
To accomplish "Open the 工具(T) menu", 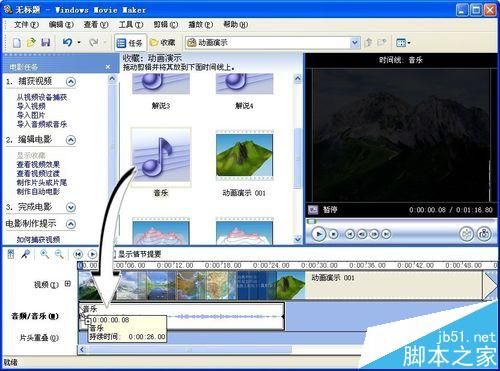I will pyautogui.click(x=131, y=25).
